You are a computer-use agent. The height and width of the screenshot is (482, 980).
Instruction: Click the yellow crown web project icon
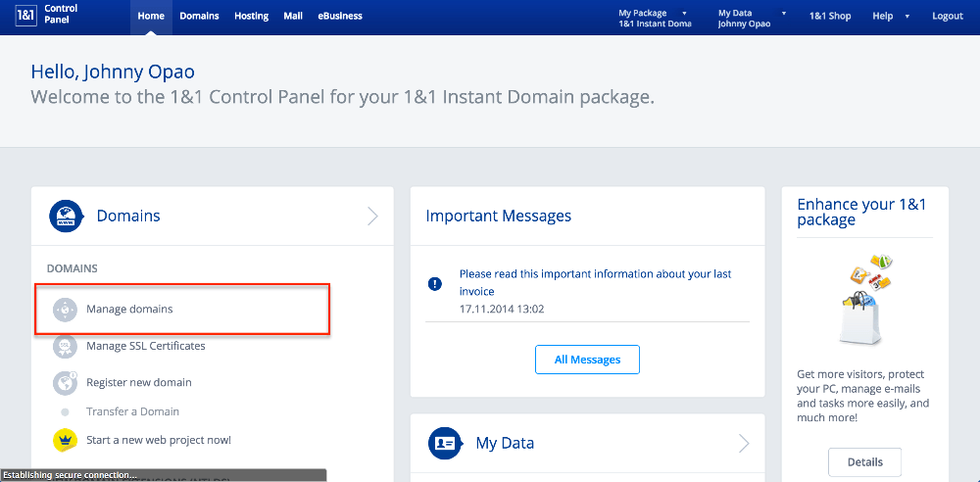(x=65, y=440)
